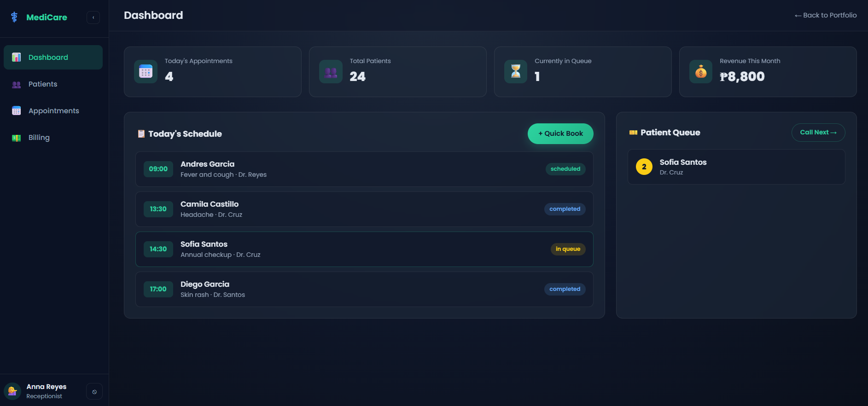The height and width of the screenshot is (406, 868).
Task: Click Camila Castillo's completed status badge
Action: pyautogui.click(x=565, y=209)
